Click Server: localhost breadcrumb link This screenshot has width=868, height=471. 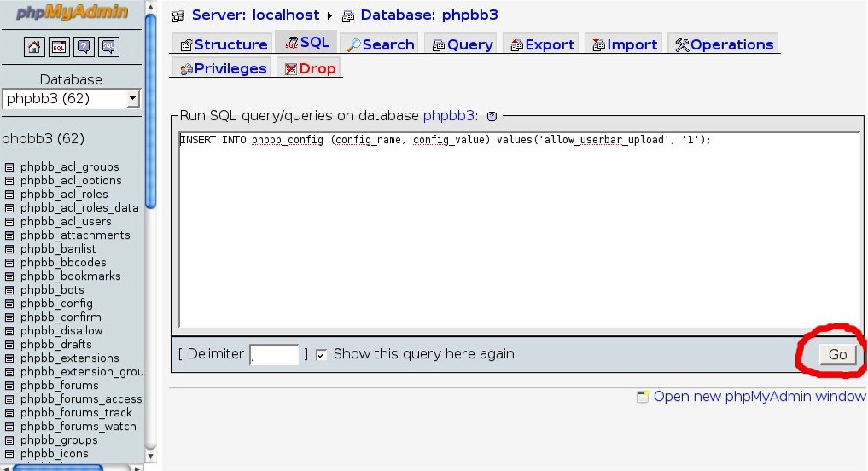tap(255, 15)
